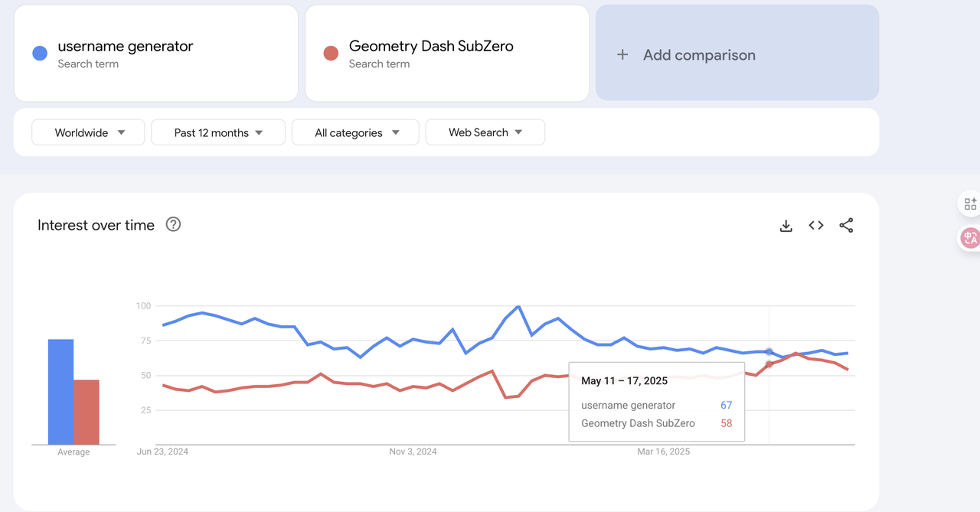Edit the Geometry Dash SubZero search term

tap(431, 47)
